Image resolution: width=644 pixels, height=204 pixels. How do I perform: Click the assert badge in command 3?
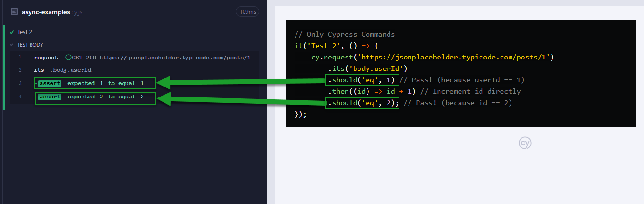point(50,84)
